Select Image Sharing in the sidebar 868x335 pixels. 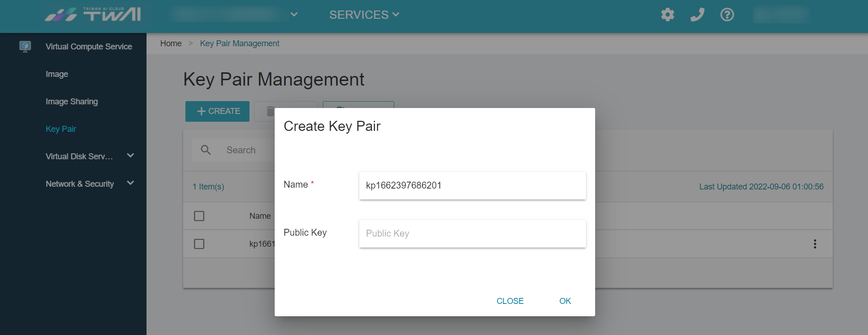click(x=72, y=102)
